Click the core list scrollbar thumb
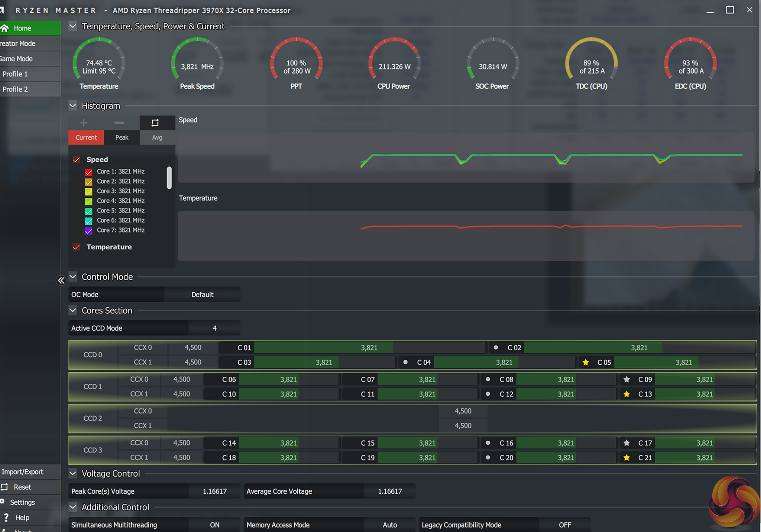Image resolution: width=761 pixels, height=532 pixels. (x=169, y=178)
